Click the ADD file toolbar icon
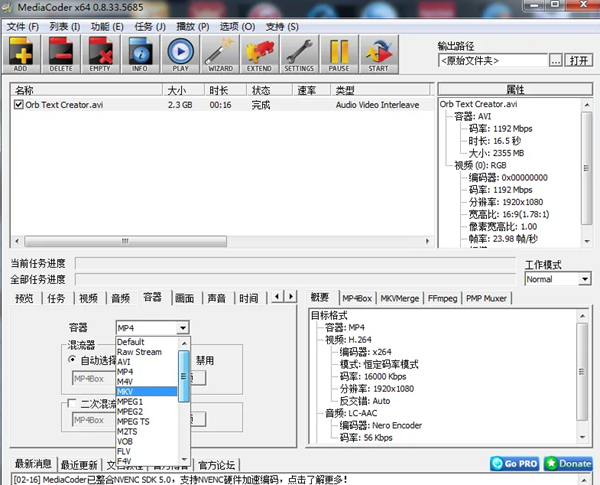Screen dimensions: 600x485 pos(21,54)
